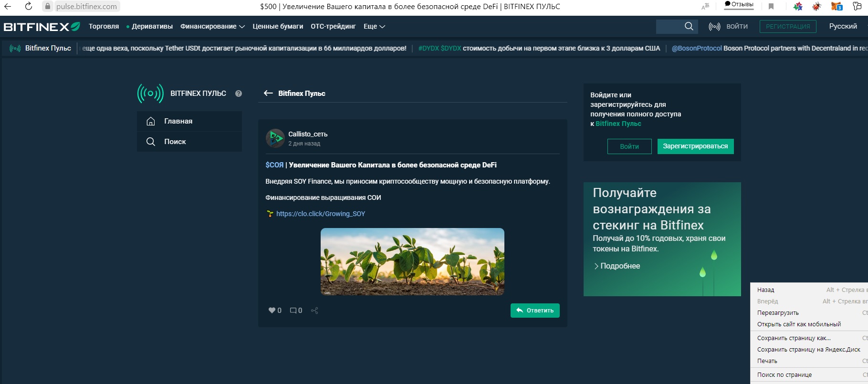Open the clo.click/Growing_SOY link

click(321, 214)
